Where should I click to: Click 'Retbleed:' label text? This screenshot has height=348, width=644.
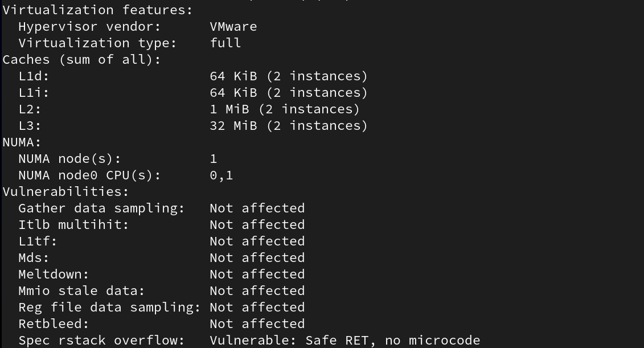click(x=54, y=324)
